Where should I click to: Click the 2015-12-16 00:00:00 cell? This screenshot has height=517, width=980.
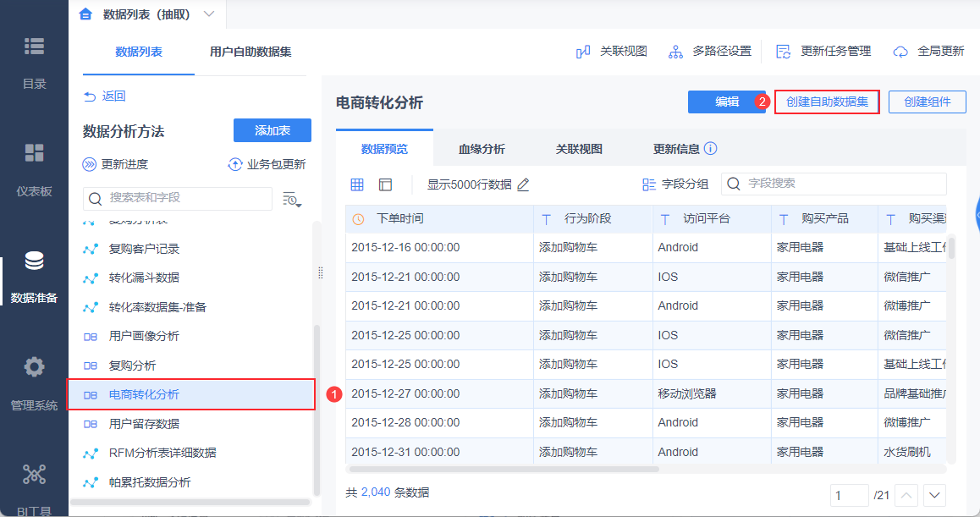coord(439,248)
